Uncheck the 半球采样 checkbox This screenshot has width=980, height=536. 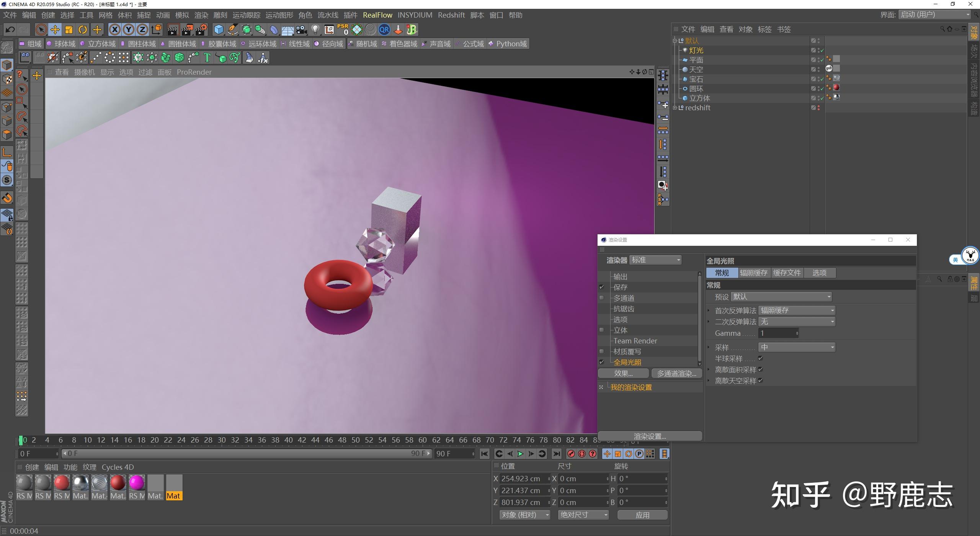tap(761, 358)
